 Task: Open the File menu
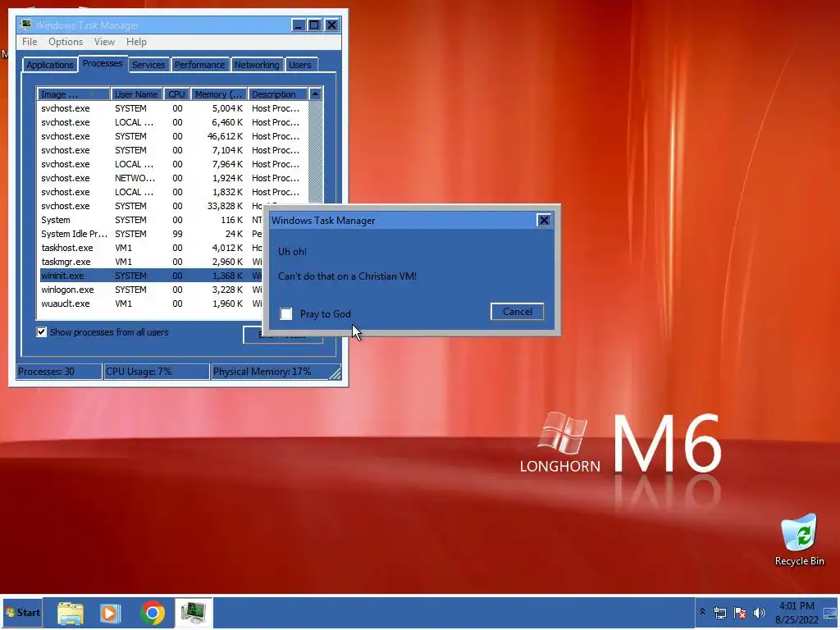(x=30, y=42)
